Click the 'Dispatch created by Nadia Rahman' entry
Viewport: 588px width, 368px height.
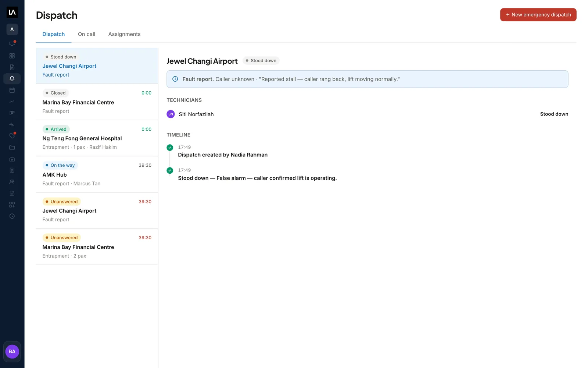pyautogui.click(x=223, y=155)
